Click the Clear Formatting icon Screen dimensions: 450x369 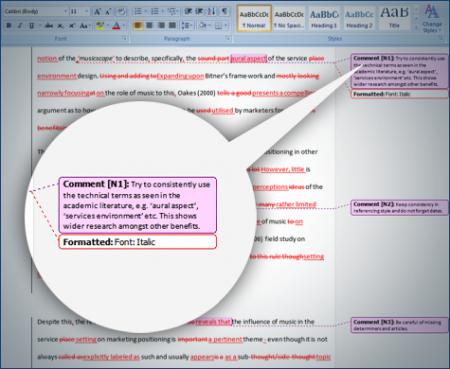[121, 12]
